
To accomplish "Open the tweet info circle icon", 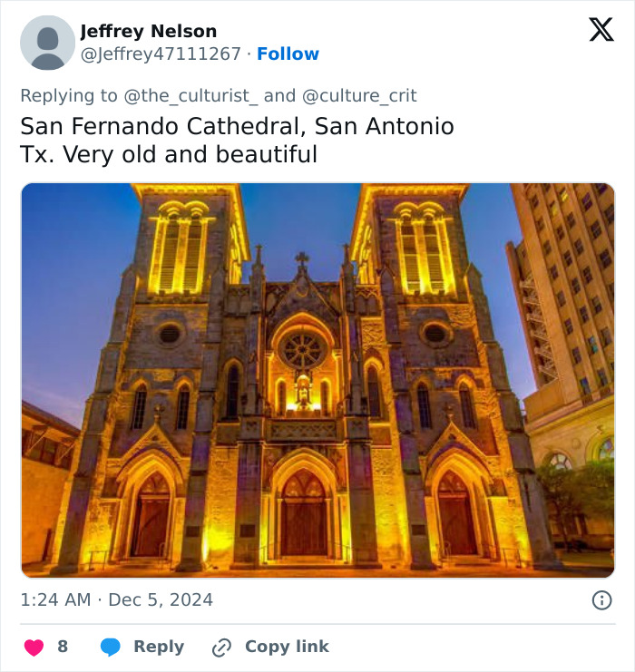I will coord(601,599).
